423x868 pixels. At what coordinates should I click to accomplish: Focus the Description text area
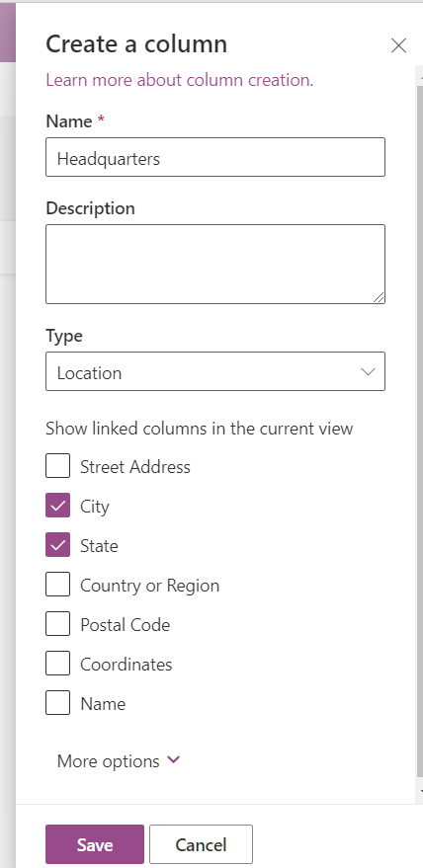click(215, 264)
